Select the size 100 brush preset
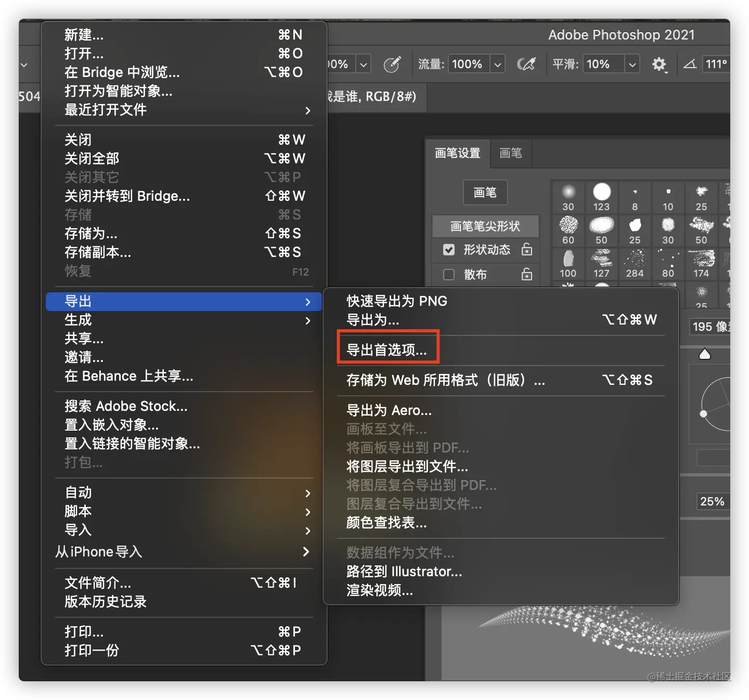749x700 pixels. click(x=569, y=264)
